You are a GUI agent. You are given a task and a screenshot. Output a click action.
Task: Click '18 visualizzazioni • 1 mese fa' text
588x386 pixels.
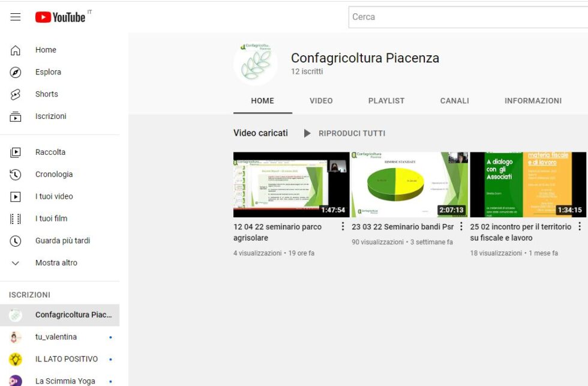[514, 253]
